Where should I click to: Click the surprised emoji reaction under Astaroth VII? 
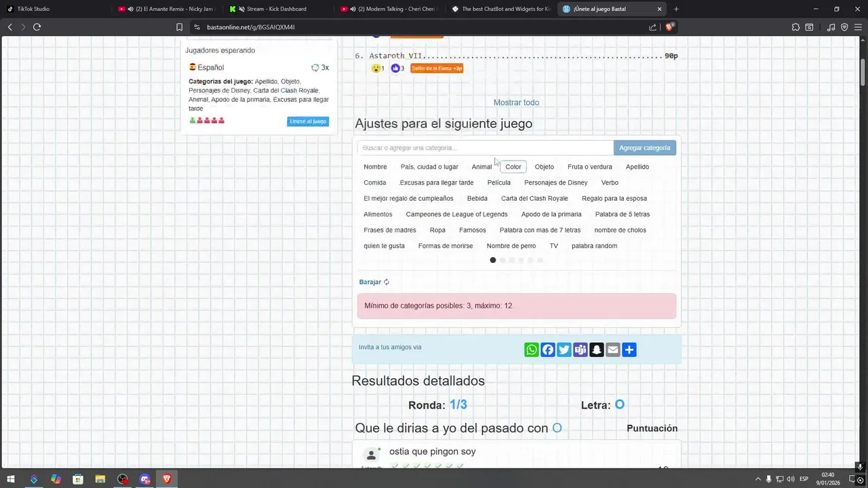tap(376, 68)
